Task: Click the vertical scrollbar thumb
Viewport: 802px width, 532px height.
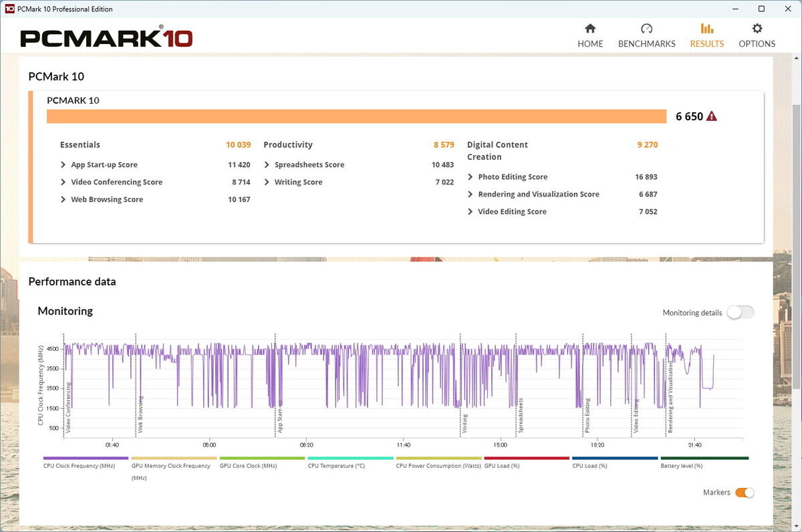Action: 797,246
